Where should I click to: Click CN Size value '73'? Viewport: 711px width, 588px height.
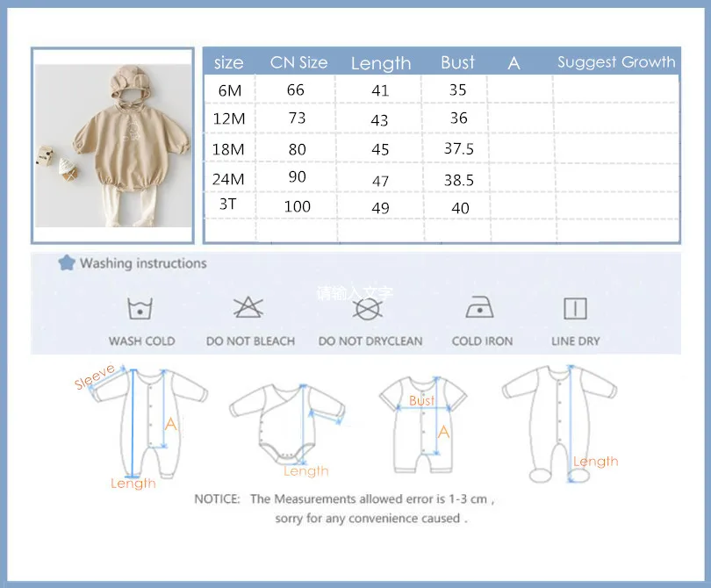[x=297, y=118]
